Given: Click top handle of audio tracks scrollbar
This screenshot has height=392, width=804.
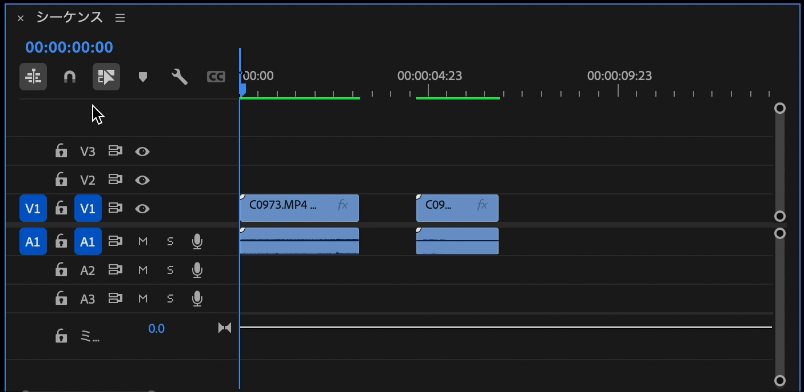Looking at the screenshot, I should [x=780, y=233].
